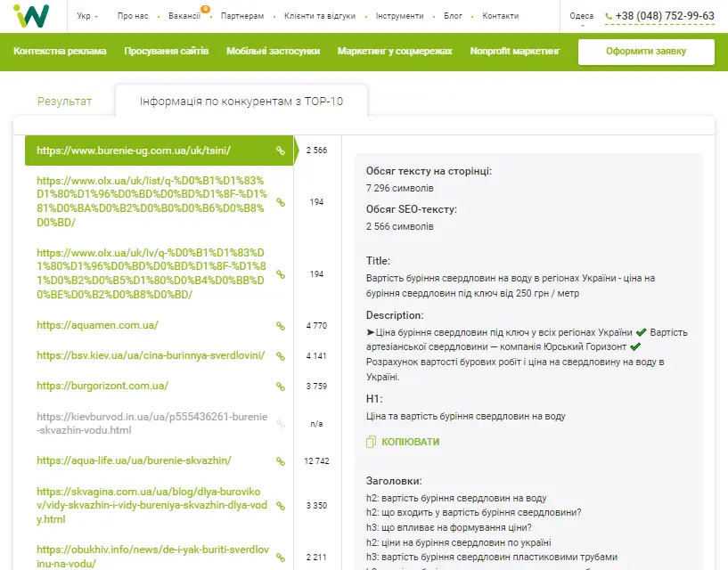Click heading h3: що впливає на формування ціни?
728x570 pixels.
point(448,527)
